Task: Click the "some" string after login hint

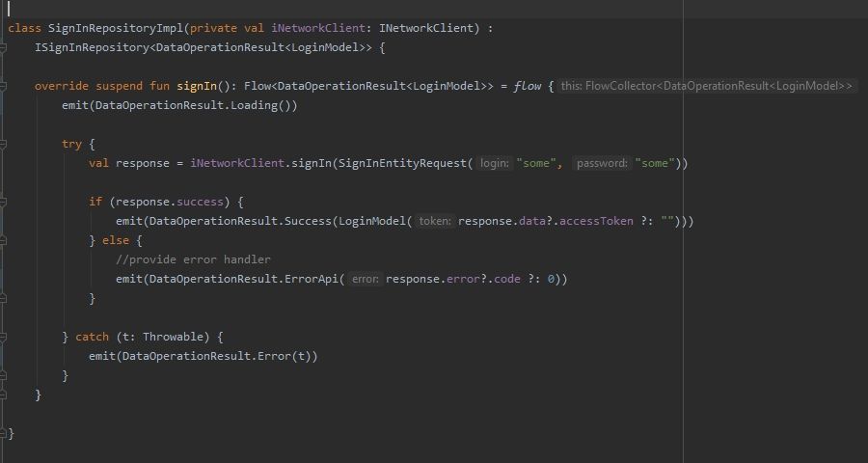Action: click(536, 163)
